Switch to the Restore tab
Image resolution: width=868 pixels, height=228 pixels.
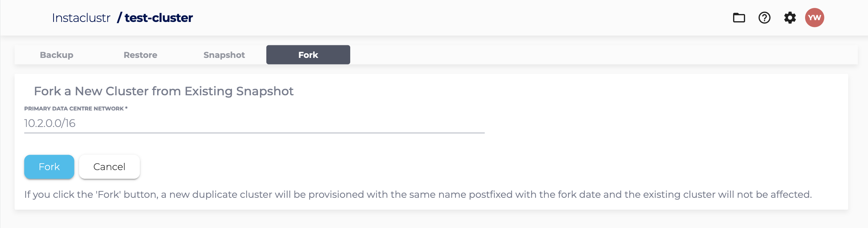point(140,55)
